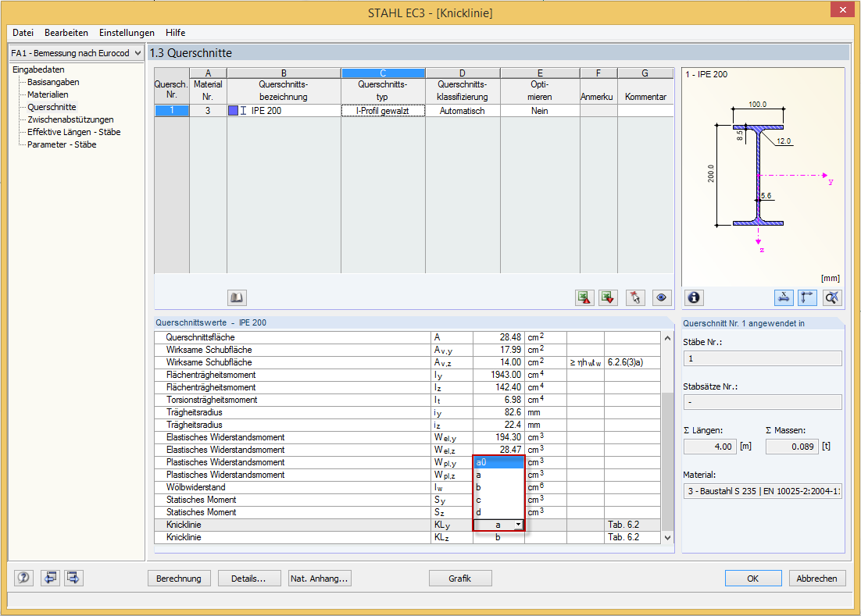This screenshot has height=616, width=861.
Task: Select option b in the buckling curve list
Action: 498,487
